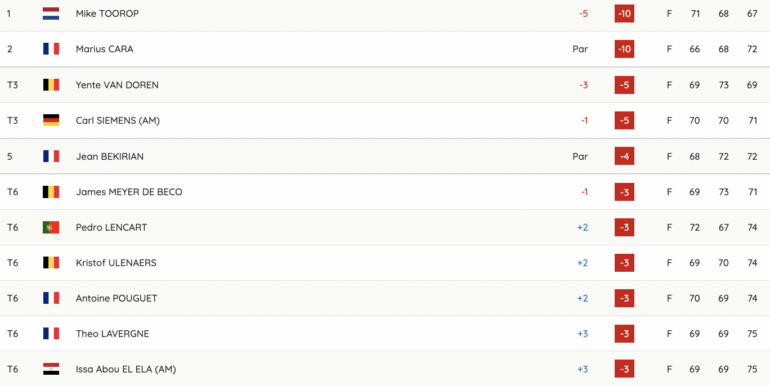
Task: Click Theo LAVERGNE's +3 today score
Action: tap(582, 334)
